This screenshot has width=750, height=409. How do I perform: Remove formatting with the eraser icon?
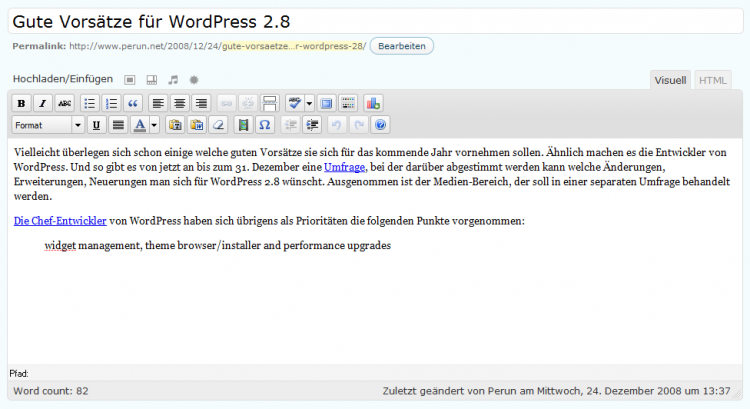point(219,125)
